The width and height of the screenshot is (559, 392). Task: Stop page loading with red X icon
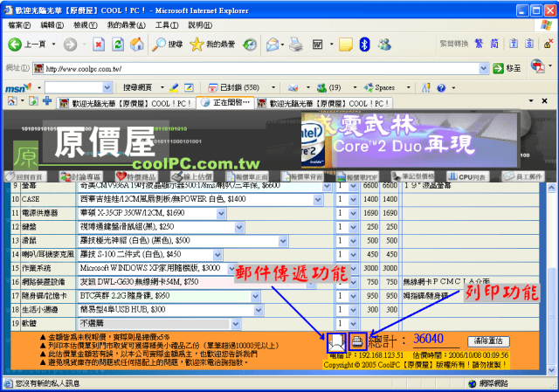[x=99, y=45]
